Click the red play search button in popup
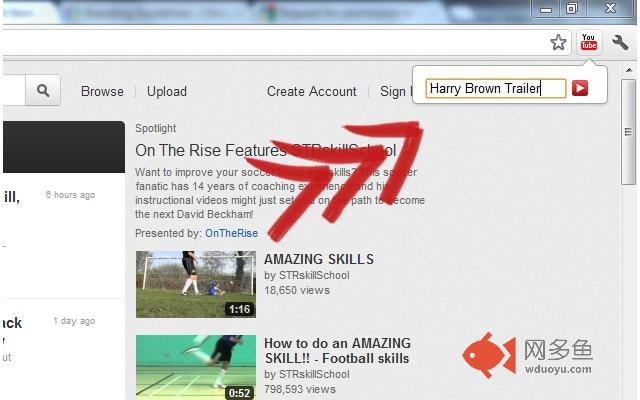The image size is (640, 400). click(x=580, y=88)
